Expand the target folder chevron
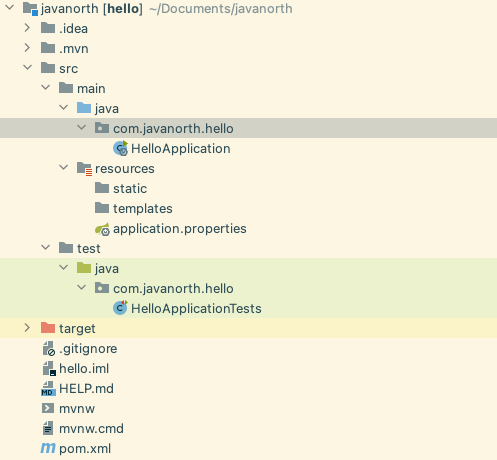Image resolution: width=497 pixels, height=460 pixels. pos(27,328)
